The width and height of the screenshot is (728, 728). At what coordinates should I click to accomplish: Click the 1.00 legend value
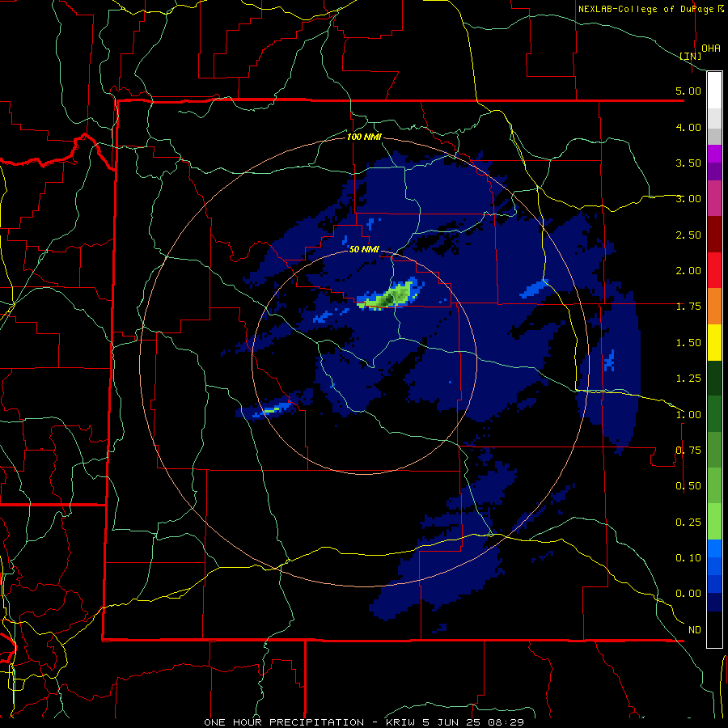(x=688, y=415)
